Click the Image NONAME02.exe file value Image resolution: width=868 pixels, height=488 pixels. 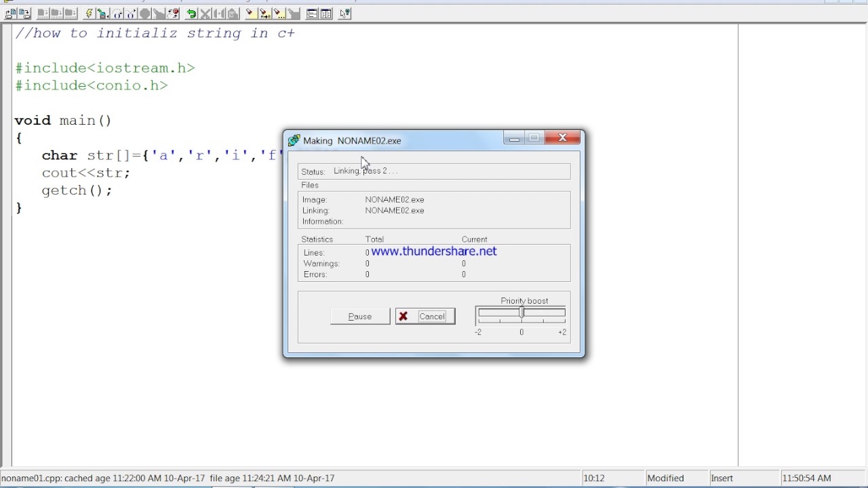395,200
